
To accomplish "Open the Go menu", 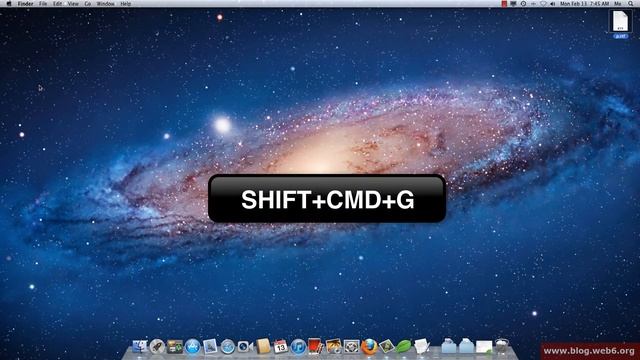I will 88,4.
